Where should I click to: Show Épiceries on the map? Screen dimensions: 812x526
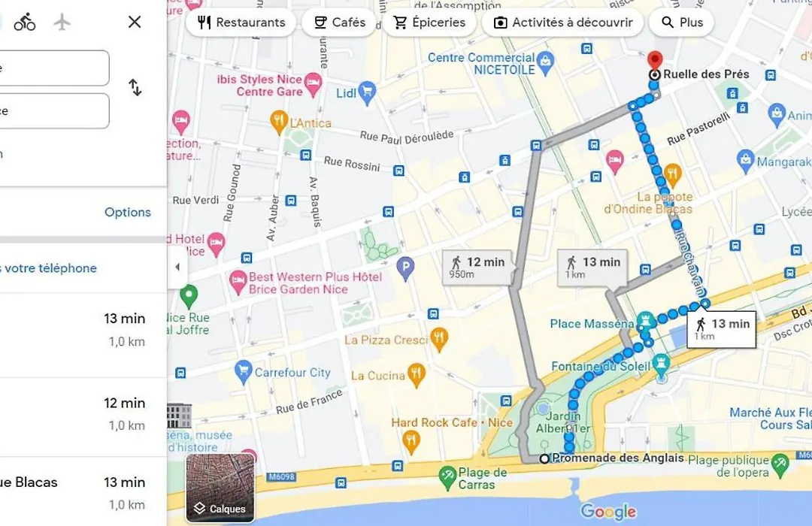point(429,23)
